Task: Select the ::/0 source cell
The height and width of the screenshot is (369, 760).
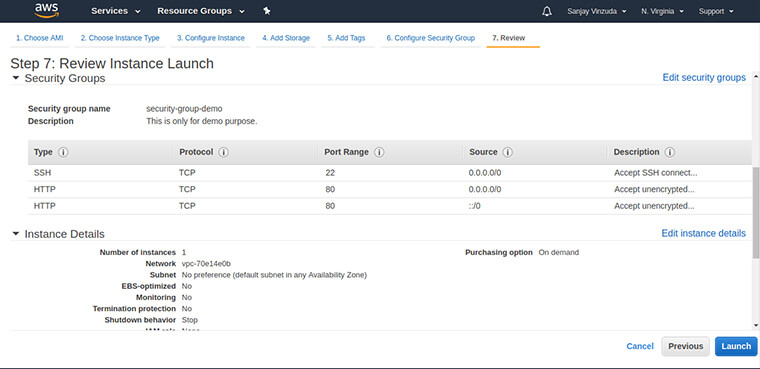Action: [475, 206]
